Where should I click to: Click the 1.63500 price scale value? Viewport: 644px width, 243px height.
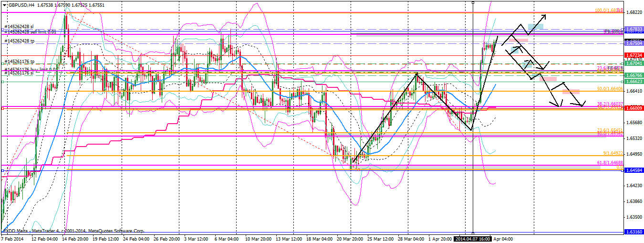click(x=634, y=217)
